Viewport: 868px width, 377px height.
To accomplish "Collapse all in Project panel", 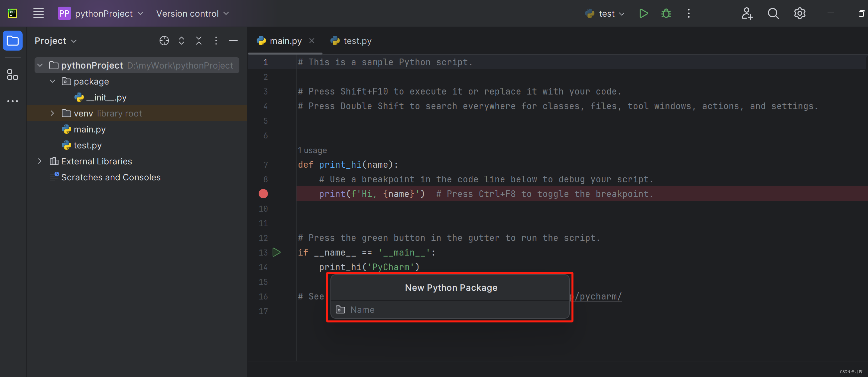I will pyautogui.click(x=198, y=41).
